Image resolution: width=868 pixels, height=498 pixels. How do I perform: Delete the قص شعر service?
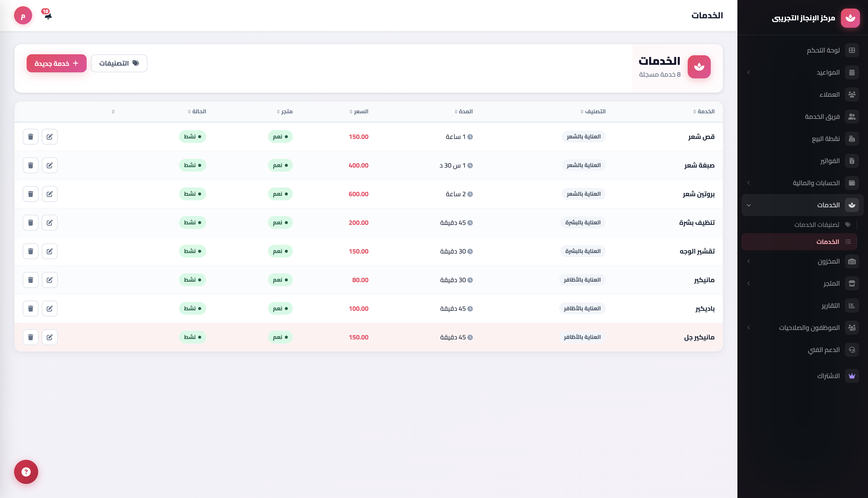point(30,137)
